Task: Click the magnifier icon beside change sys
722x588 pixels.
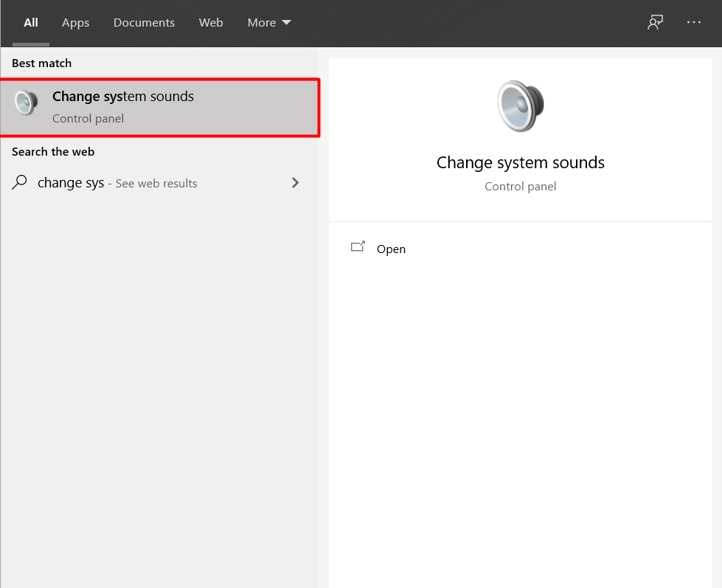Action: pyautogui.click(x=20, y=182)
